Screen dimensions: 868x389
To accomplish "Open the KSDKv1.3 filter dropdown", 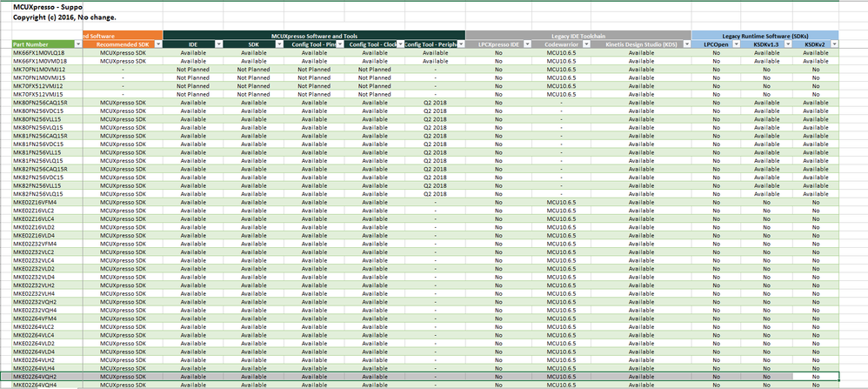I will click(786, 44).
